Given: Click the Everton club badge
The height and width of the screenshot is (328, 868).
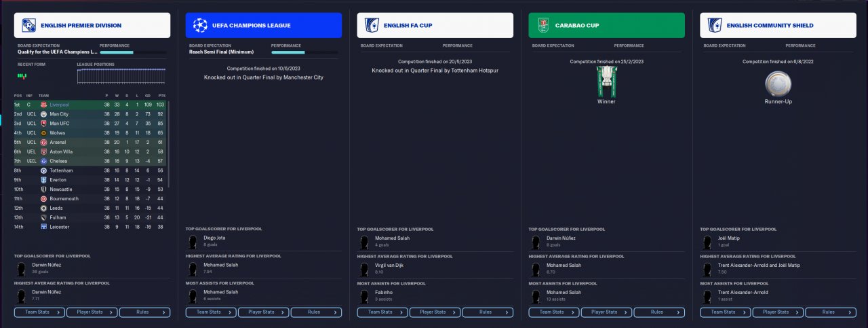Looking at the screenshot, I should (43, 180).
